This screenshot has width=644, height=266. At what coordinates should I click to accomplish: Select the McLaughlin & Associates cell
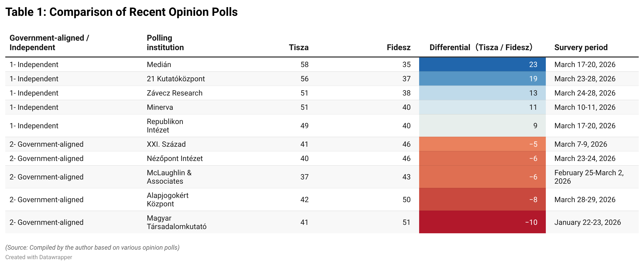pos(169,177)
